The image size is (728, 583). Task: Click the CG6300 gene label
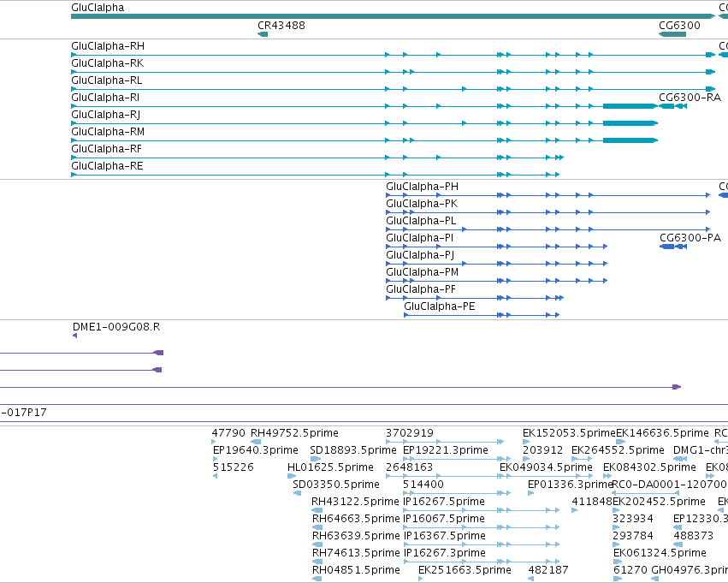[679, 25]
